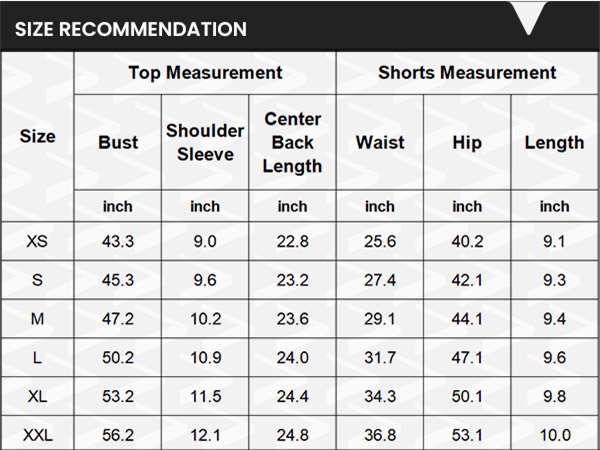Click the Bust column header

pyautogui.click(x=118, y=142)
